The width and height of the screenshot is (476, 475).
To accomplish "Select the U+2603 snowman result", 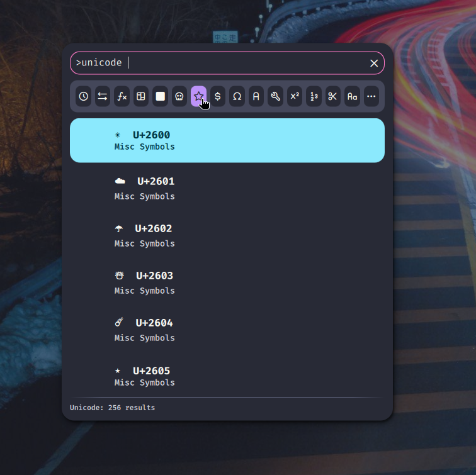I will [227, 283].
